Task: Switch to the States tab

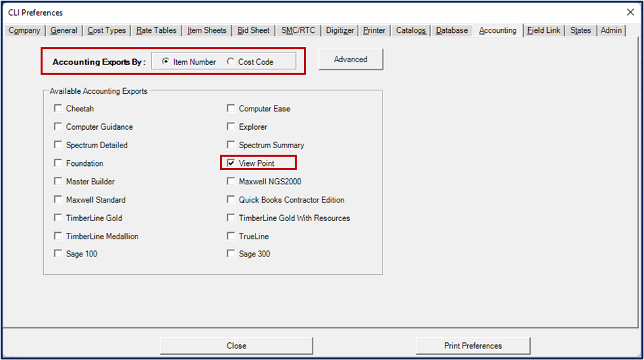Action: point(580,30)
